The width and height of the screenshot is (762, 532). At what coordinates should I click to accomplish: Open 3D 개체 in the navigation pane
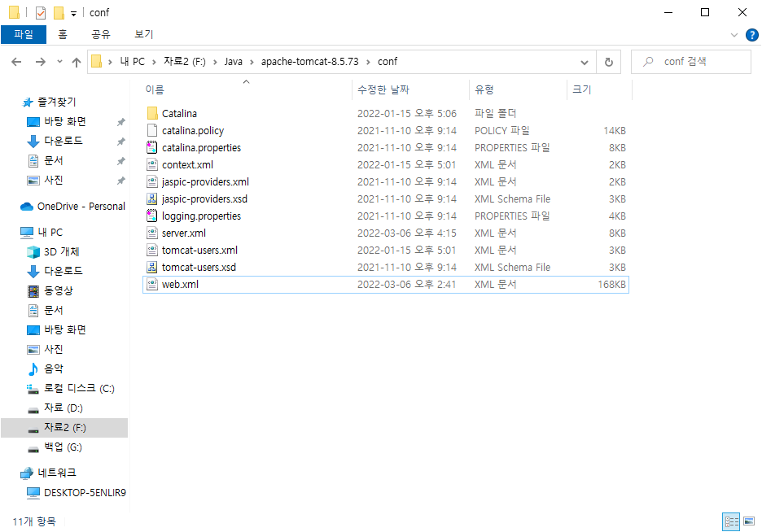tap(61, 251)
